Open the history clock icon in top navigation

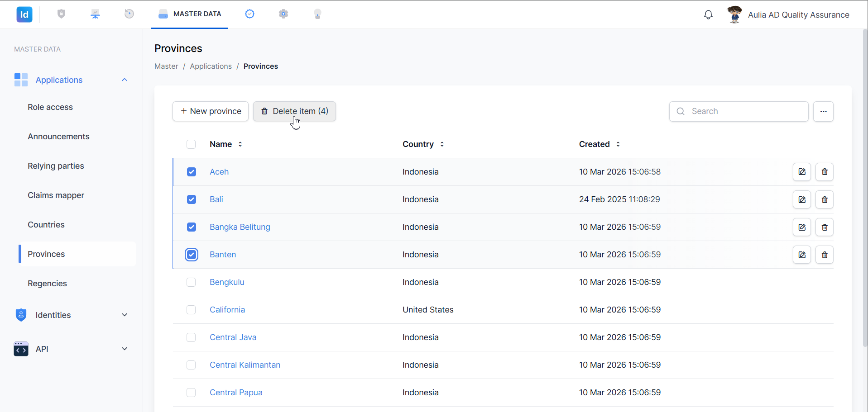tap(129, 14)
